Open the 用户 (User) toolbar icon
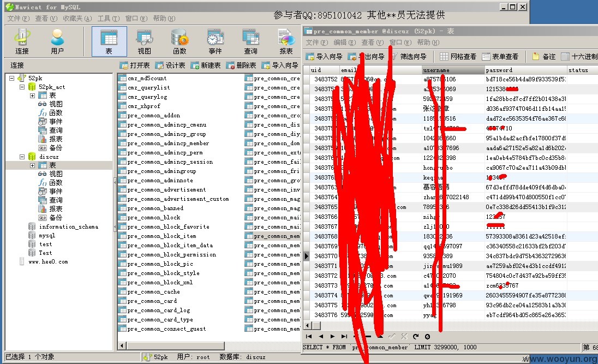Image resolution: width=598 pixels, height=364 pixels. (x=57, y=41)
